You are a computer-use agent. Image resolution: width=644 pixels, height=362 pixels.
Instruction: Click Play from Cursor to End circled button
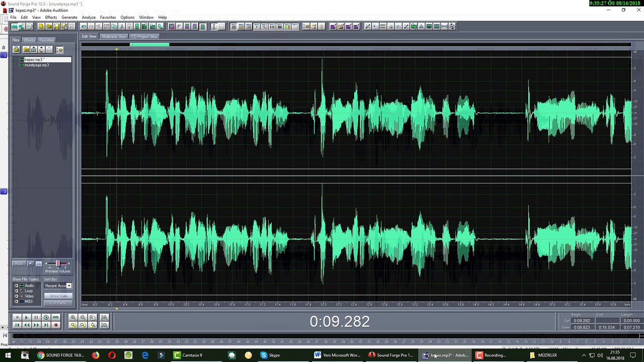pyautogui.click(x=46, y=317)
